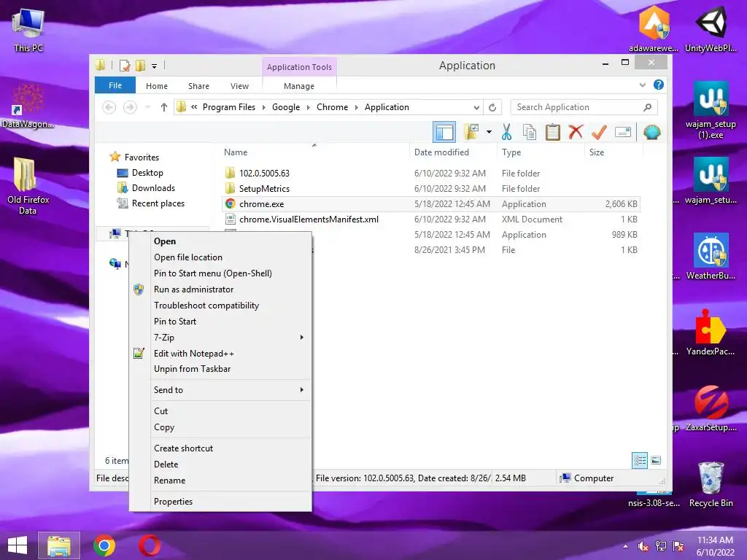This screenshot has width=747, height=560.
Task: Expand the arrow after Chrome breadcrumb
Action: [356, 107]
